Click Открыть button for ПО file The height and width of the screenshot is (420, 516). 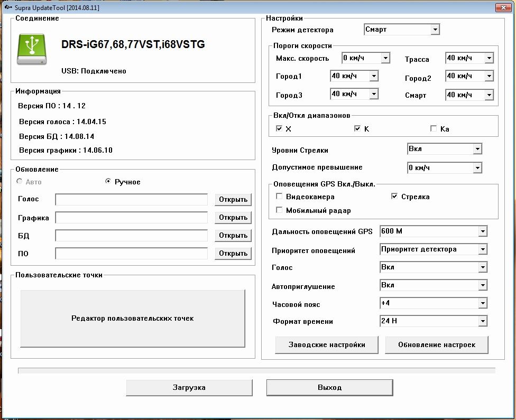pos(233,254)
